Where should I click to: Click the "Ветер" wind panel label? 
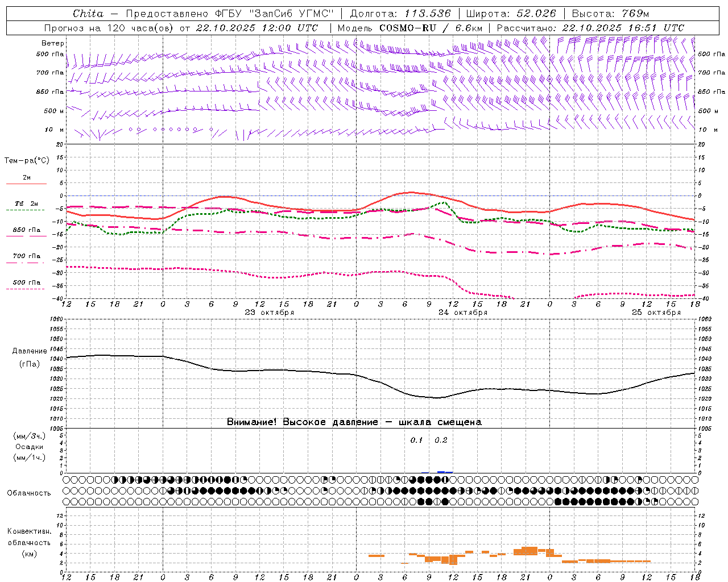pos(53,43)
